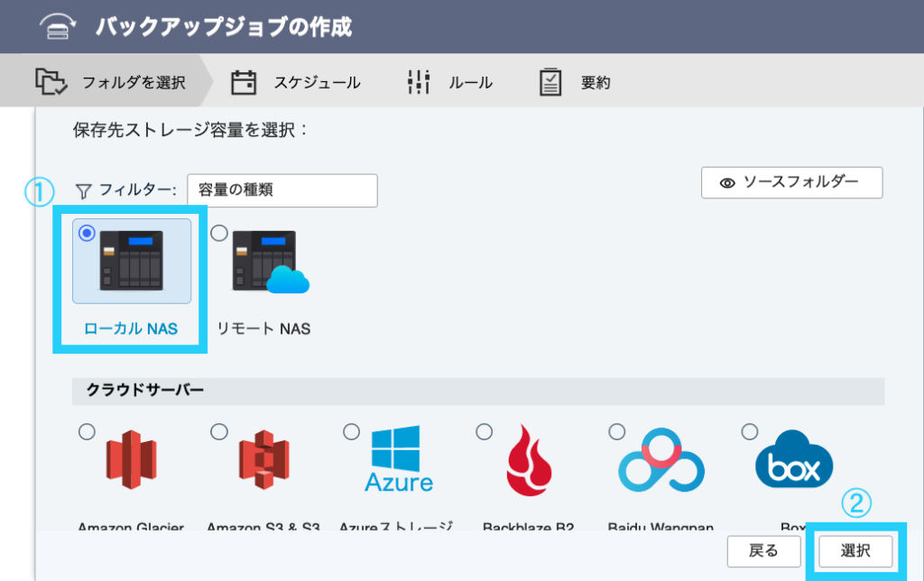
Task: Click the フィルター: label
Action: click(137, 189)
